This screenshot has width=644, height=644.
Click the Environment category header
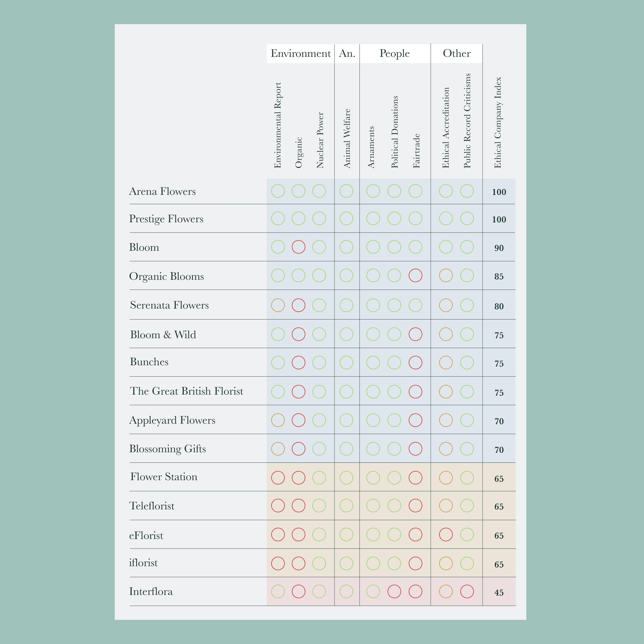pyautogui.click(x=300, y=53)
